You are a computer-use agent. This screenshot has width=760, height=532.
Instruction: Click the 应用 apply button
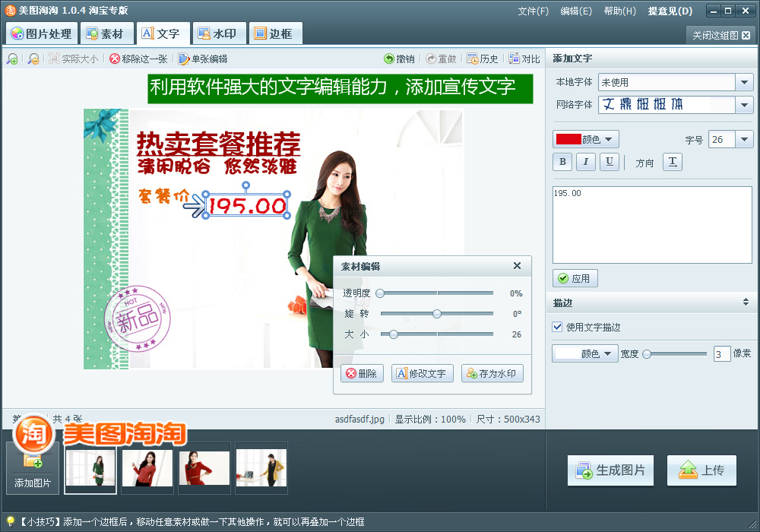pos(575,278)
